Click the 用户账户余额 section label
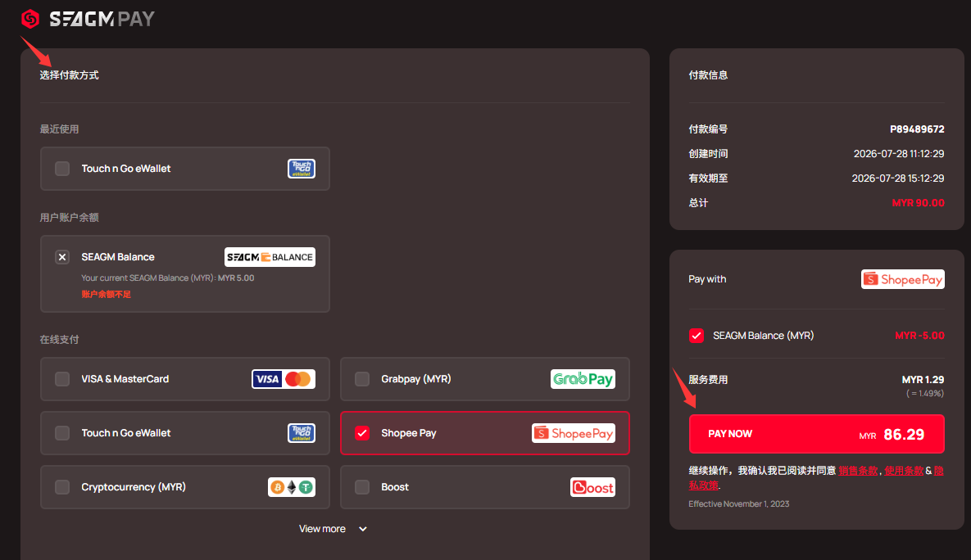 [x=70, y=217]
